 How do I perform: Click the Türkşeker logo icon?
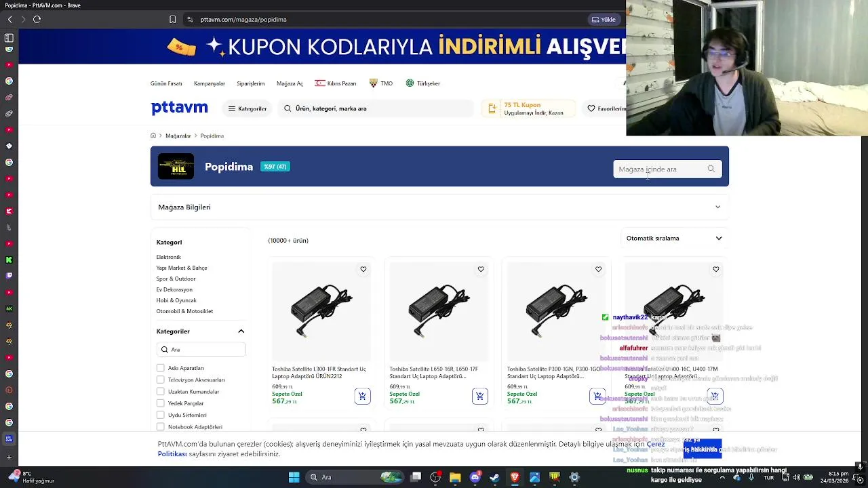tap(410, 83)
